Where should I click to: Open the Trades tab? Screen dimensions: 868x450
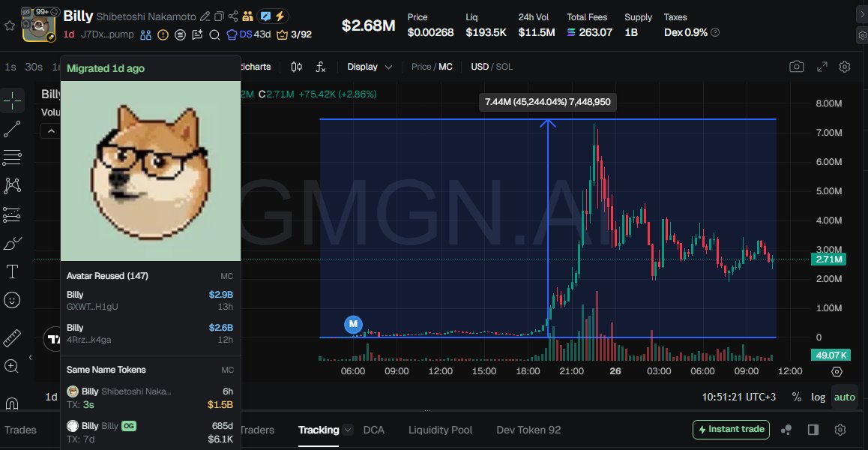pyautogui.click(x=20, y=430)
